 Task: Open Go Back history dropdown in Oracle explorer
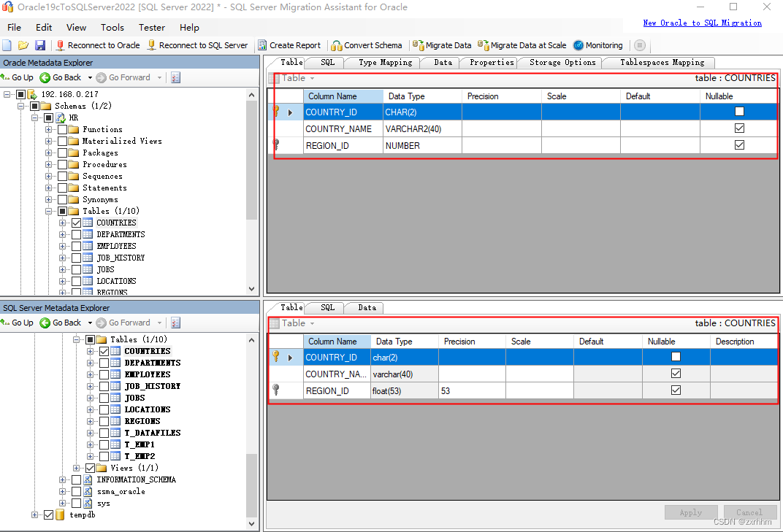click(x=90, y=77)
